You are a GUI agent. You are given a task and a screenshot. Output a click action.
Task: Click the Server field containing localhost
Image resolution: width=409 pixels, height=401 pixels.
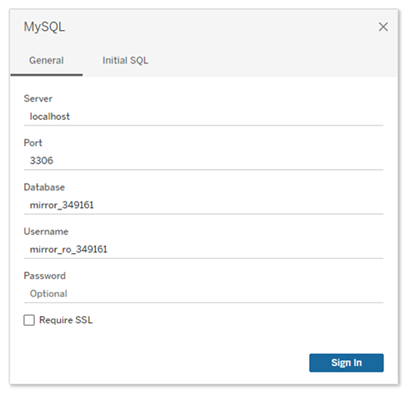(x=204, y=117)
